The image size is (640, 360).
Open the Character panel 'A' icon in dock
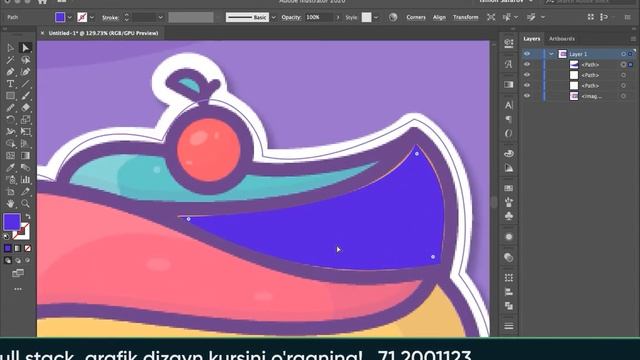[x=509, y=105]
